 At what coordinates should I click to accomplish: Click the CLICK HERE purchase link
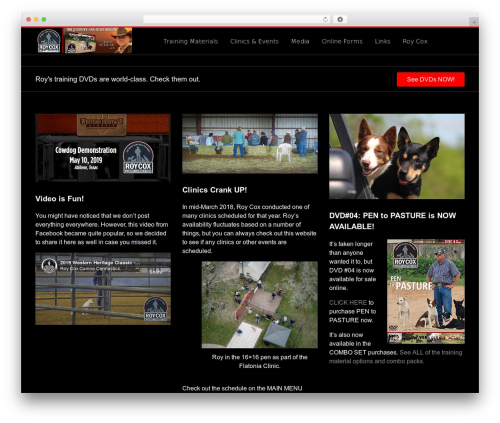click(348, 303)
